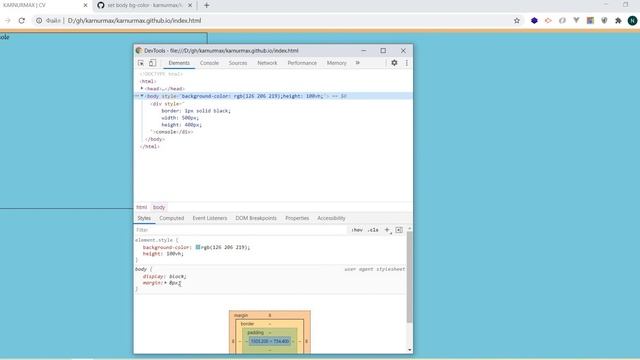Viewport: 640px width, 360px height.
Task: Select the body element line
Action: tap(273, 96)
